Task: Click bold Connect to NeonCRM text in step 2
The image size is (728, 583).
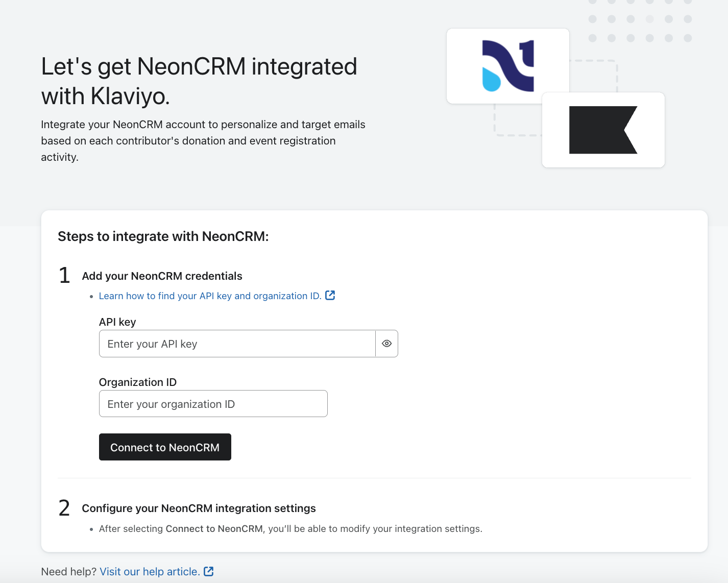Action: point(214,529)
